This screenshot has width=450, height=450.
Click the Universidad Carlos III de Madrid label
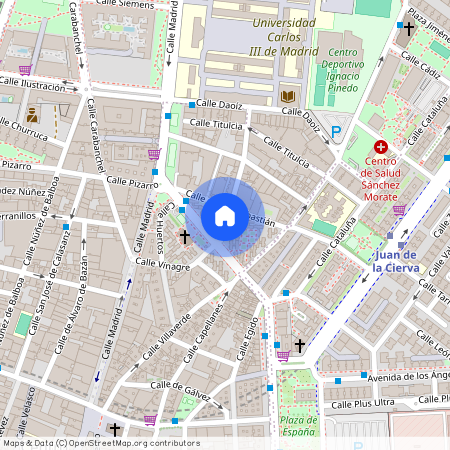click(284, 37)
